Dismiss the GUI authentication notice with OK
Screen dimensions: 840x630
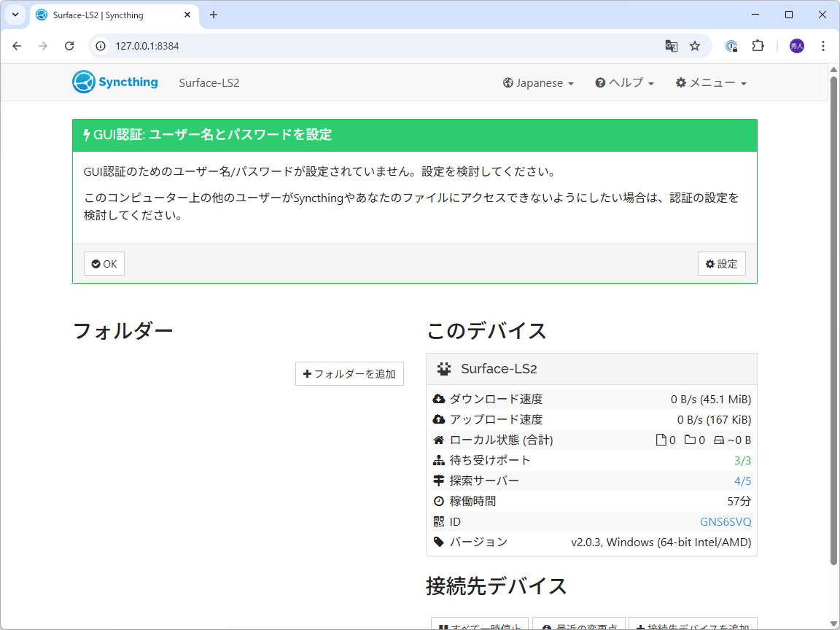(104, 263)
